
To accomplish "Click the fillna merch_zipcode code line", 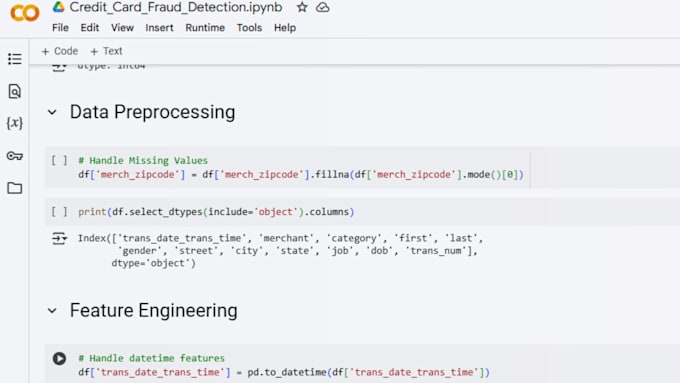I will (301, 175).
